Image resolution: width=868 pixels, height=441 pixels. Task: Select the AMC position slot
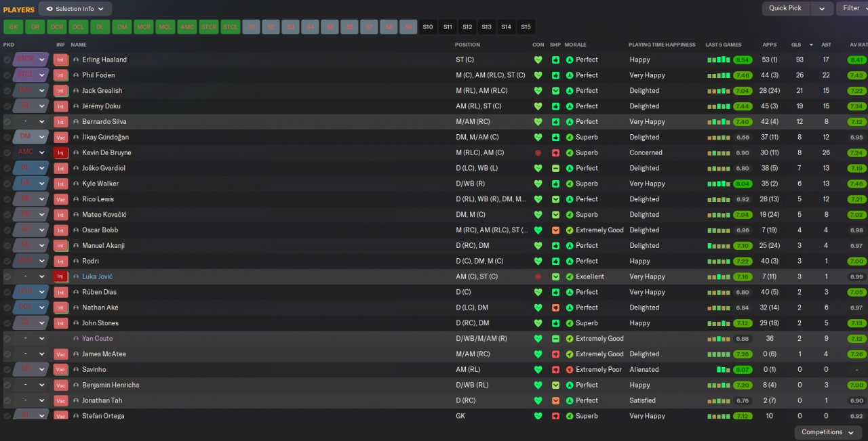point(187,27)
